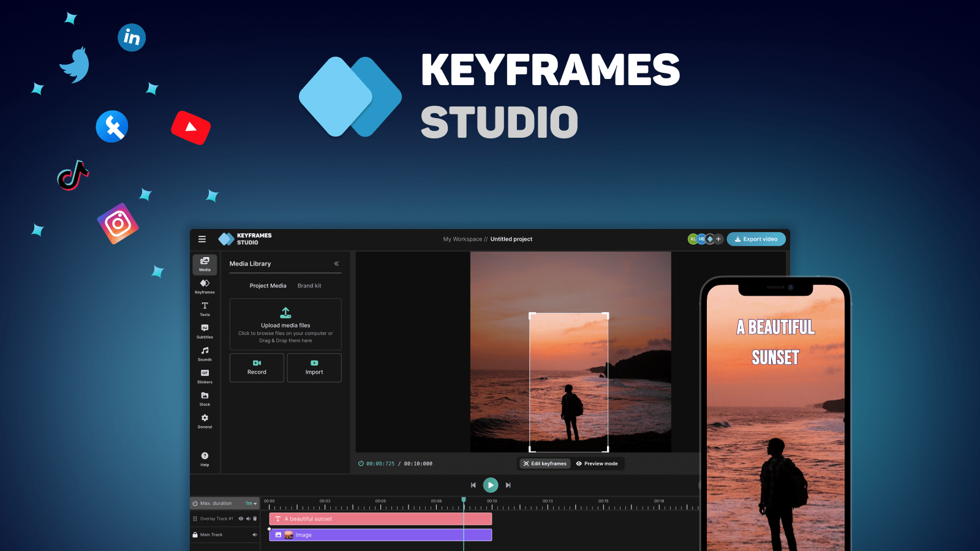This screenshot has width=980, height=551.
Task: Mute the Main Track
Action: pos(254,534)
